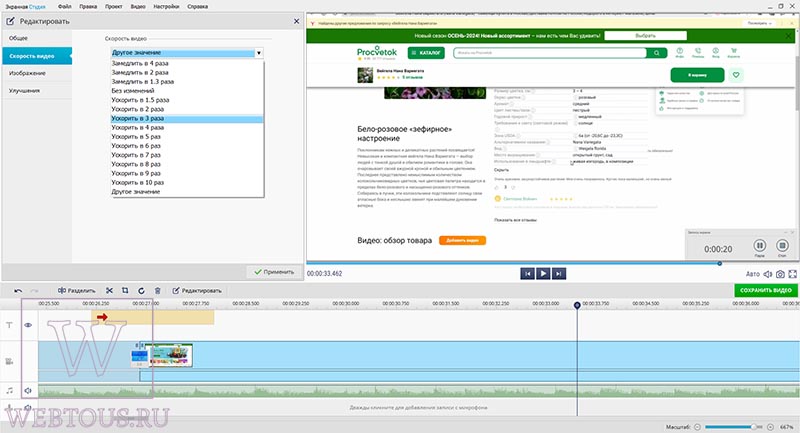This screenshot has height=433, width=800.
Task: Click the volume speaker icon near Авто
Action: [x=768, y=274]
